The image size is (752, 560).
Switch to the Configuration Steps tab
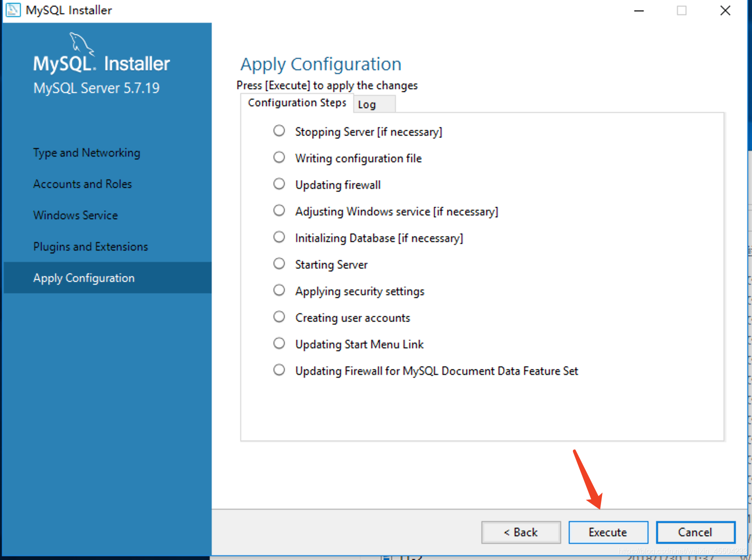297,103
